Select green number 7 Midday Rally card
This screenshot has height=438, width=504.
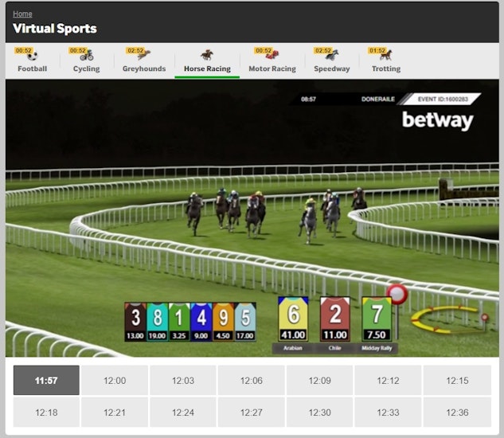coord(377,319)
